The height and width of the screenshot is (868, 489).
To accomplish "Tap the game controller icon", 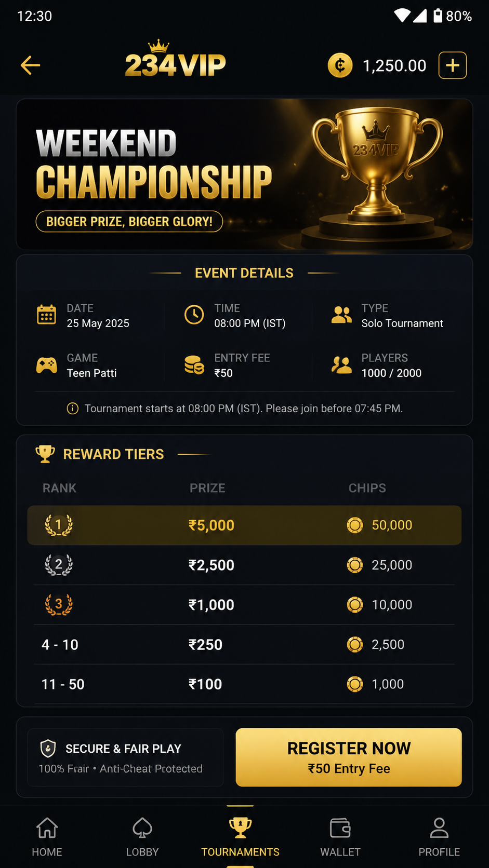I will click(x=46, y=365).
